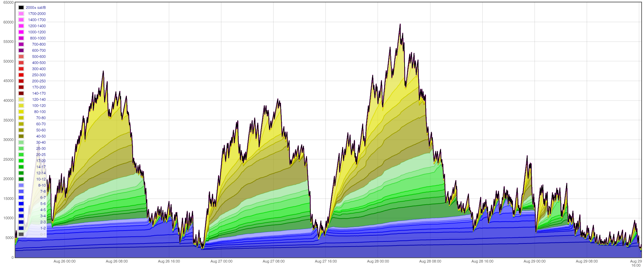The image size is (644, 268).
Task: Pick the 600-700 purple legend swatch
Action: pyautogui.click(x=21, y=50)
